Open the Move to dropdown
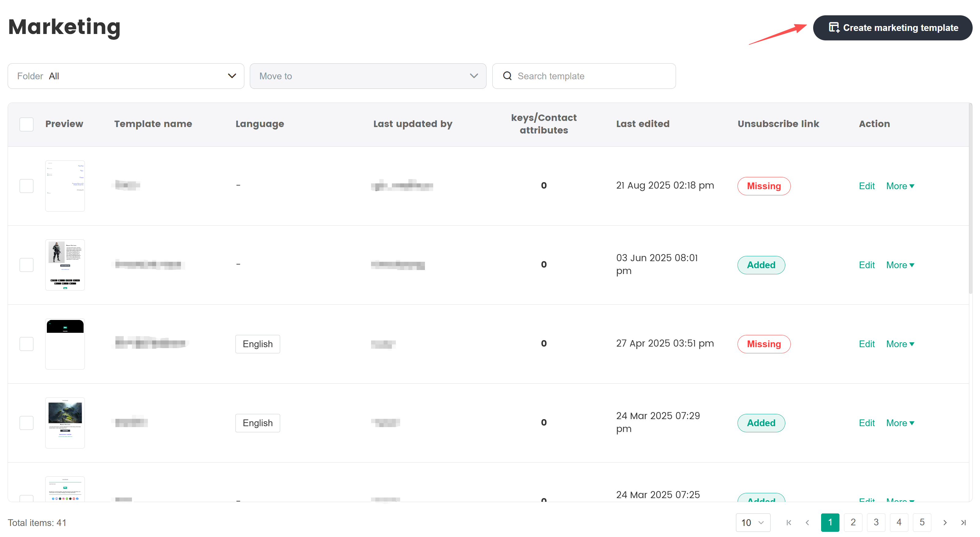The image size is (980, 537). [x=367, y=76]
